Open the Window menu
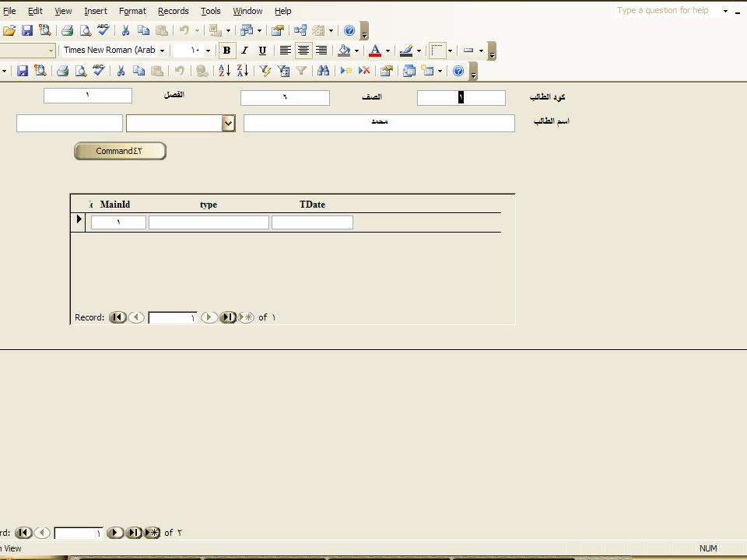This screenshot has width=747, height=560. [247, 11]
